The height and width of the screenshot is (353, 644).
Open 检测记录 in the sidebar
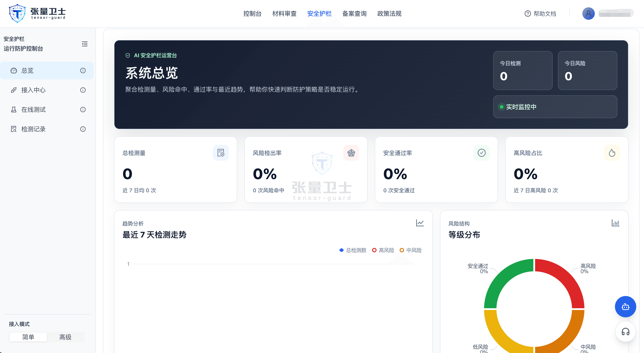coord(47,129)
